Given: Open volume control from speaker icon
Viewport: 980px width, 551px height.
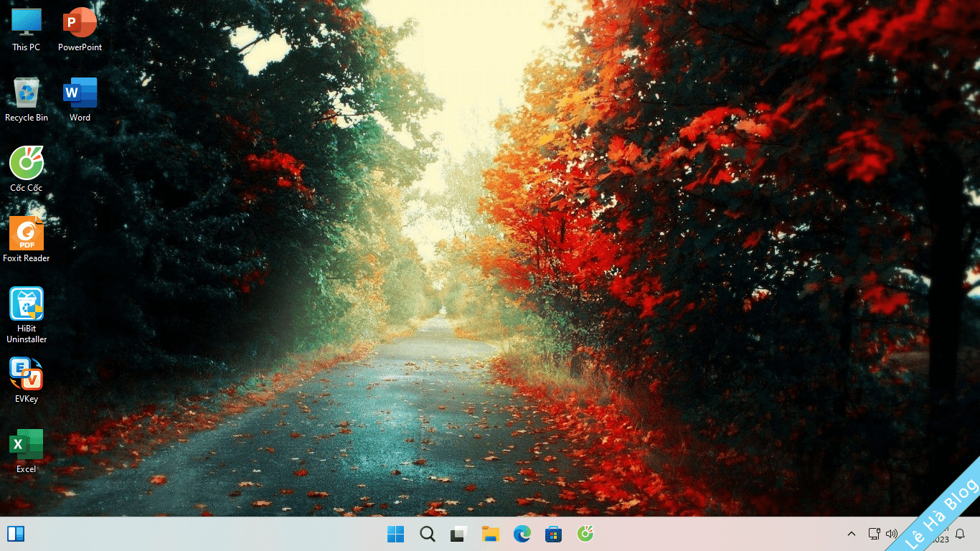Looking at the screenshot, I should coord(892,534).
